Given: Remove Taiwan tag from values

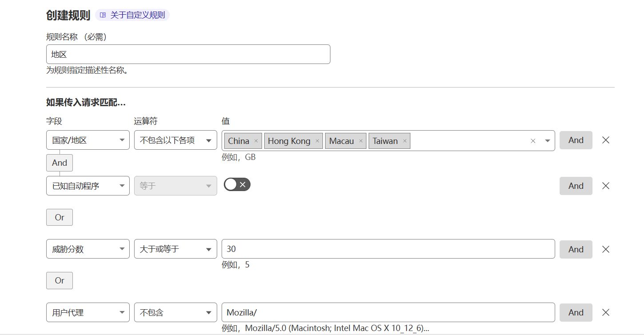Looking at the screenshot, I should point(405,141).
